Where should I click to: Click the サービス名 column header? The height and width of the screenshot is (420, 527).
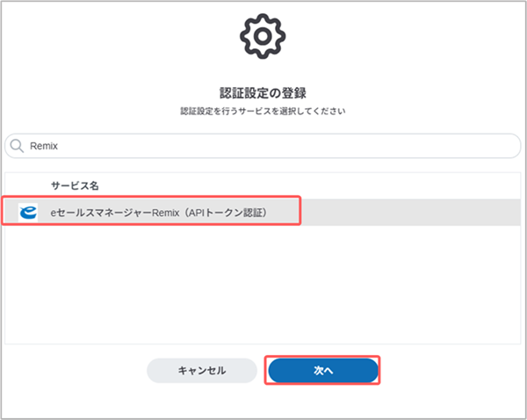(75, 186)
